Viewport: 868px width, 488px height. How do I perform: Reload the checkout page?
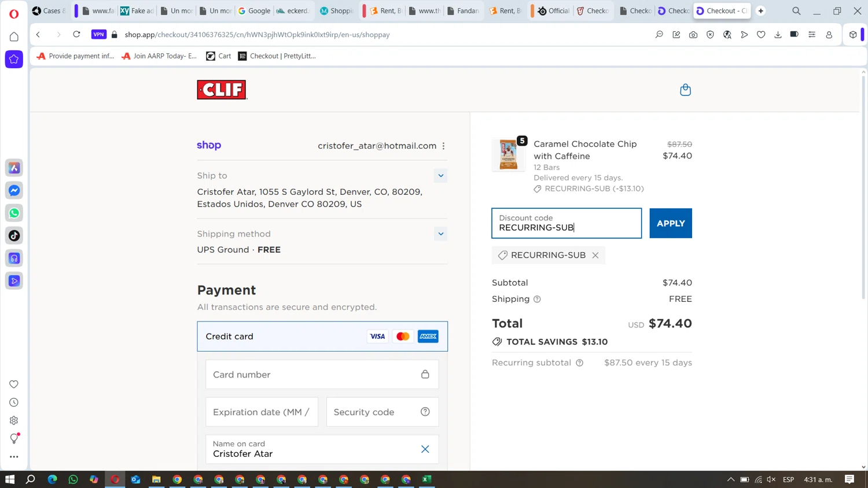click(76, 35)
